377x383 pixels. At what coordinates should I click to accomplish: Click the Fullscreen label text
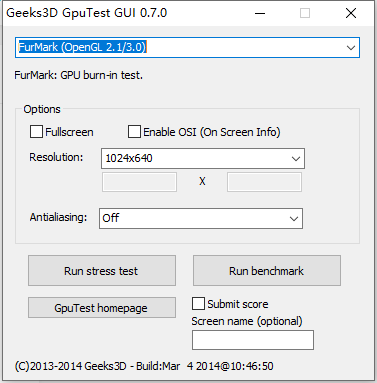coord(69,132)
